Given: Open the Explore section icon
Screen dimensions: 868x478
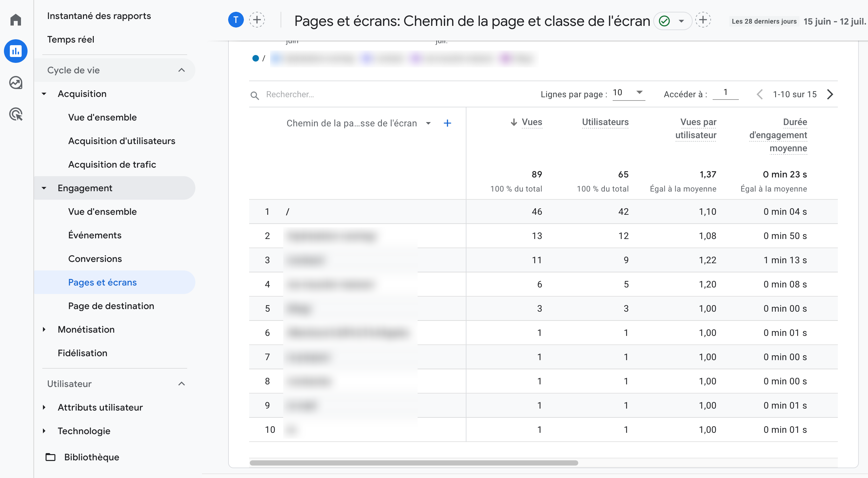Looking at the screenshot, I should [16, 83].
